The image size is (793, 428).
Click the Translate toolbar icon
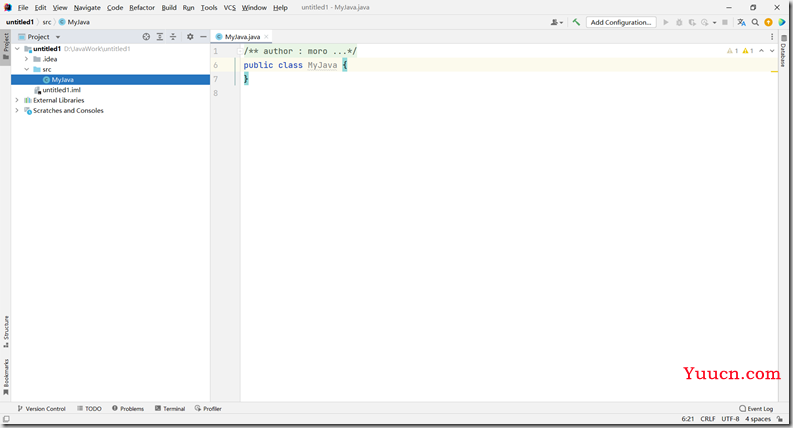pos(741,22)
